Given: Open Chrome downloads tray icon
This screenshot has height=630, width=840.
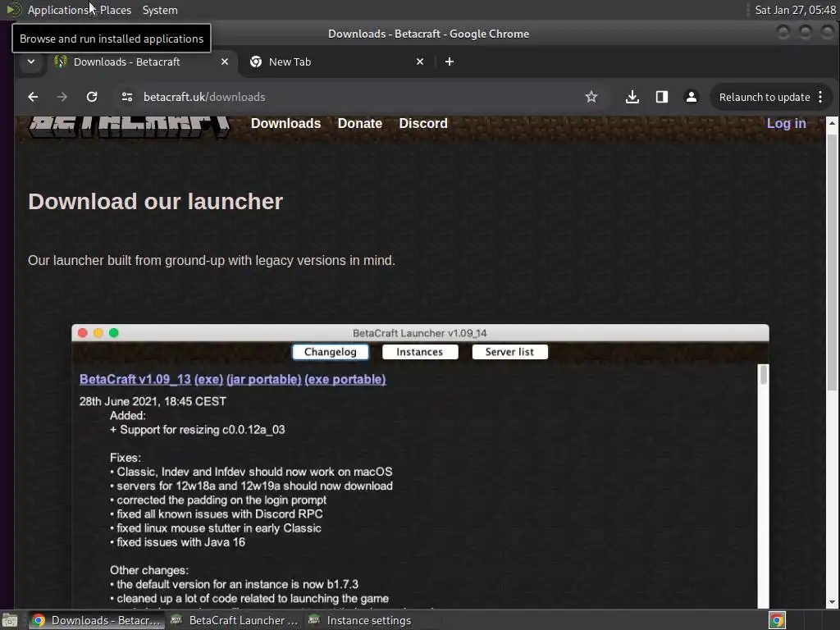Looking at the screenshot, I should (x=632, y=97).
